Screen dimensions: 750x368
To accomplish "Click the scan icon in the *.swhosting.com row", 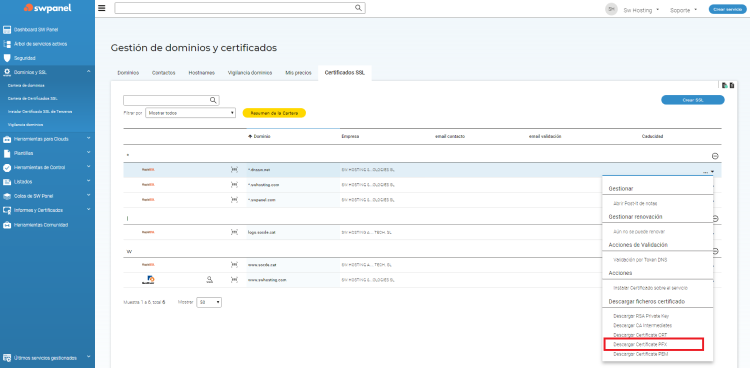I will click(x=234, y=184).
